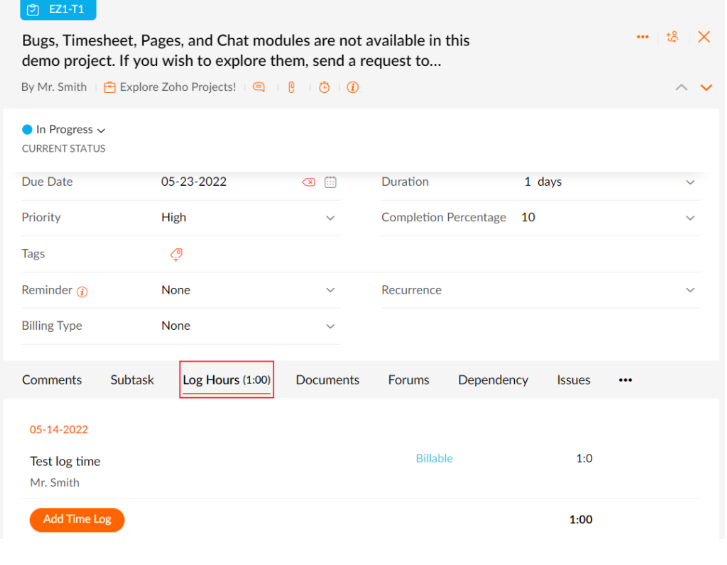Click the attachment paperclip icon
Screen dimensions: 727x565
[292, 87]
